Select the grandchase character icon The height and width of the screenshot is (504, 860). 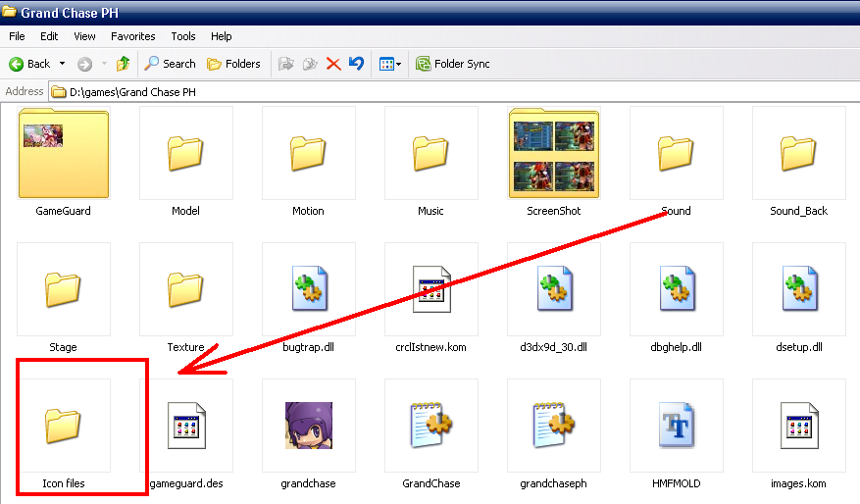(x=309, y=426)
